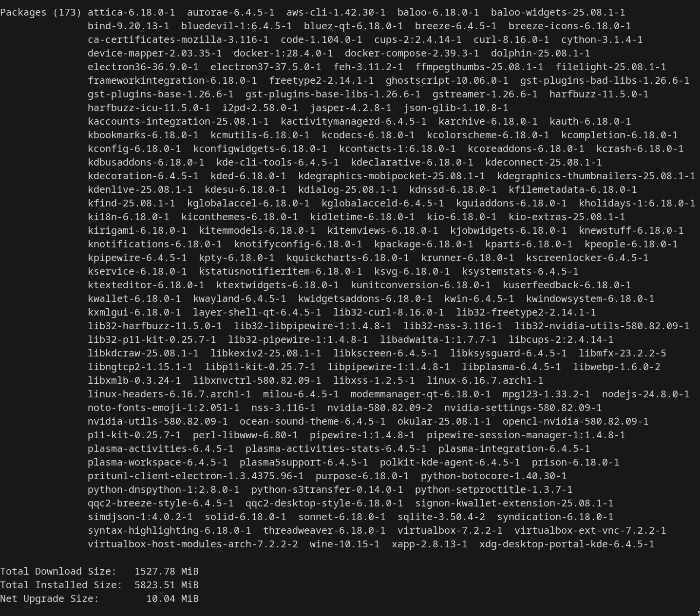
Task: Click on xdg-desktop-portal-kde-6.4.5-1 text
Action: pyautogui.click(x=567, y=544)
